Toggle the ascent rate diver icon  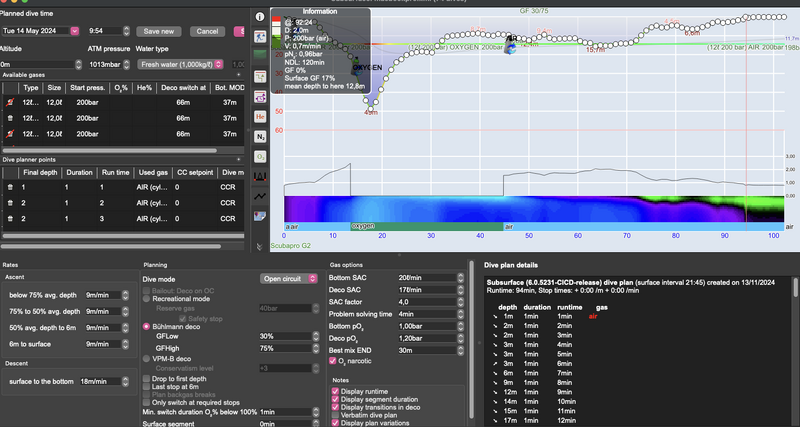click(x=261, y=37)
